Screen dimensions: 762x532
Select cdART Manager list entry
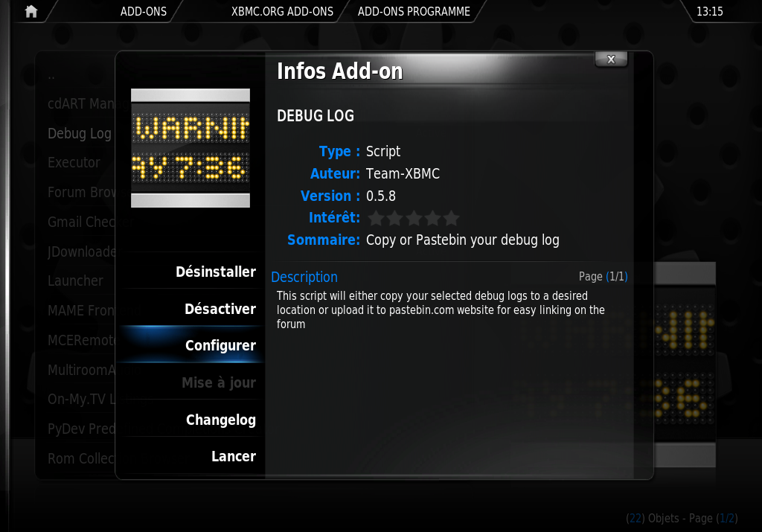coord(81,103)
